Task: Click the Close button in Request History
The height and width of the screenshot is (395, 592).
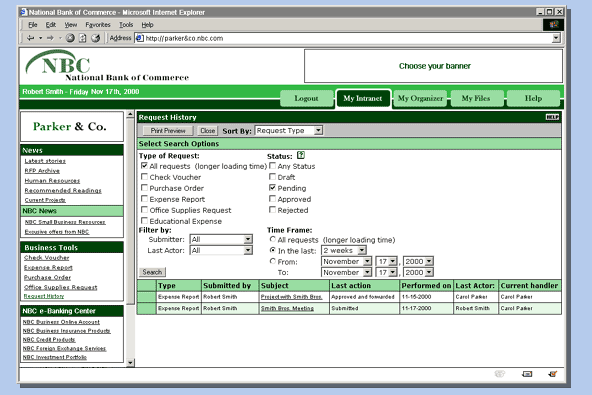Action: [x=207, y=131]
